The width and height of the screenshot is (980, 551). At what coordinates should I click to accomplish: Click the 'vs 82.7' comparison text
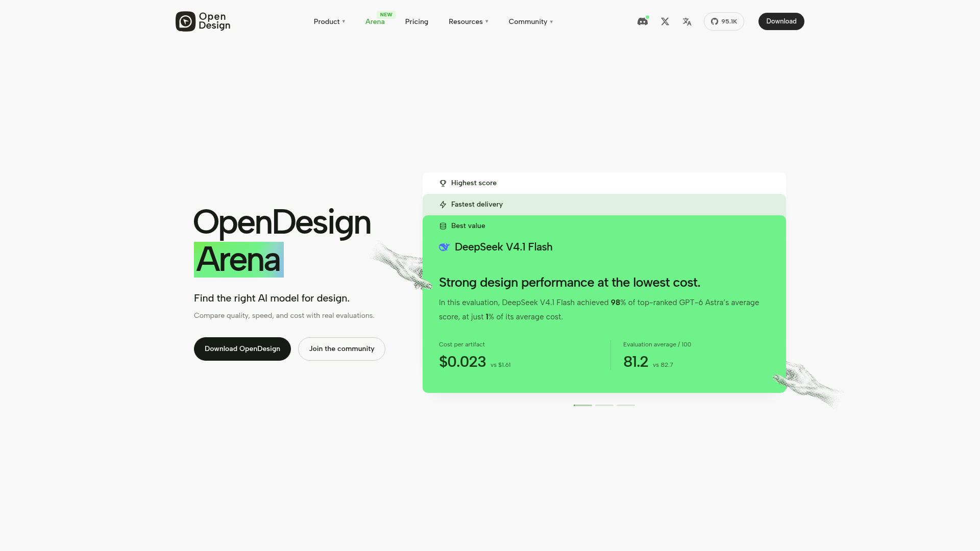click(663, 365)
